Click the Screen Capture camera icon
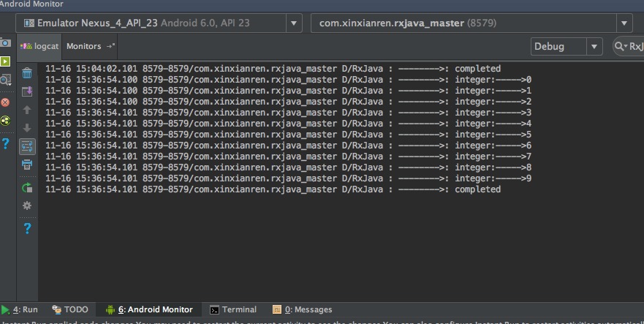 point(5,42)
